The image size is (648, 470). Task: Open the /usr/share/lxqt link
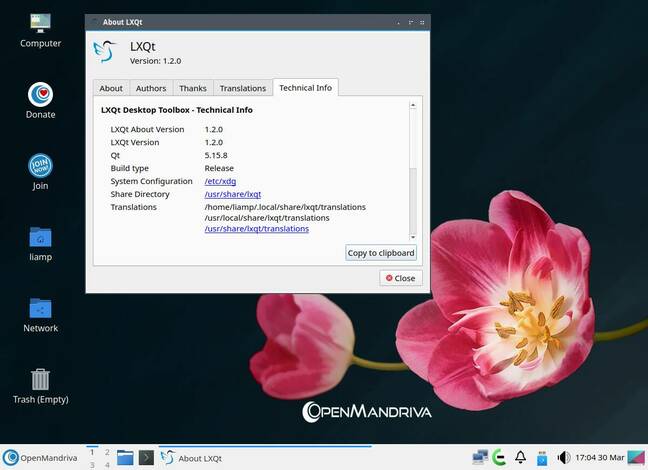(233, 194)
